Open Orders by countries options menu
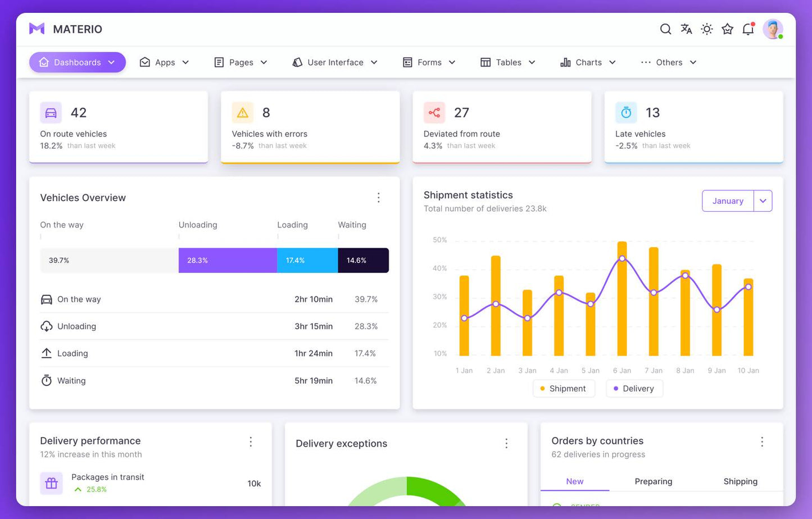Screen dimensions: 812x519 click(x=762, y=442)
